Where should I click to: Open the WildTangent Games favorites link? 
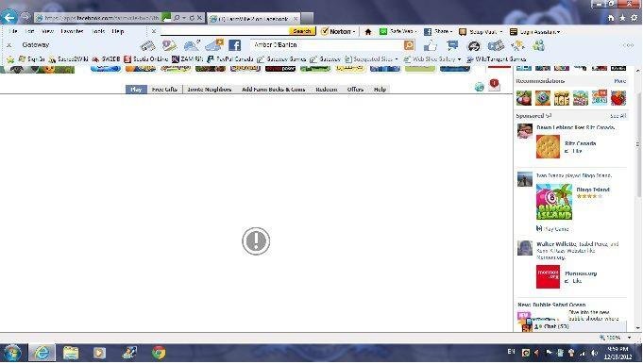pos(497,59)
